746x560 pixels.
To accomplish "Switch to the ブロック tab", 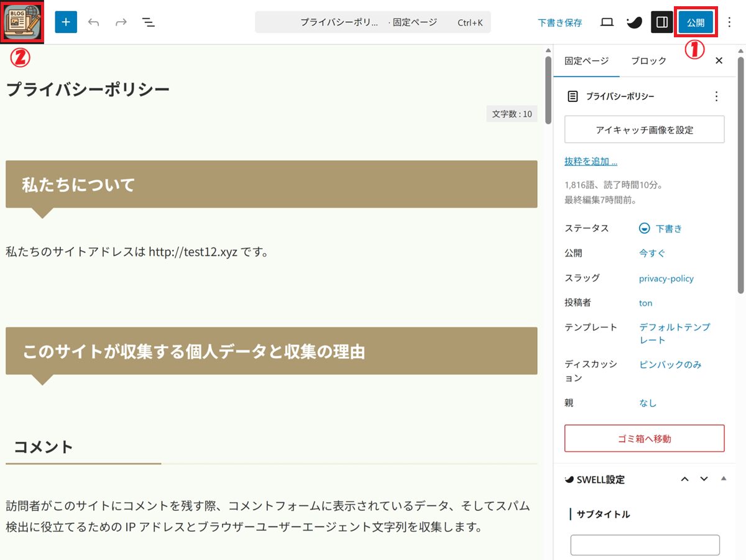I will (648, 60).
